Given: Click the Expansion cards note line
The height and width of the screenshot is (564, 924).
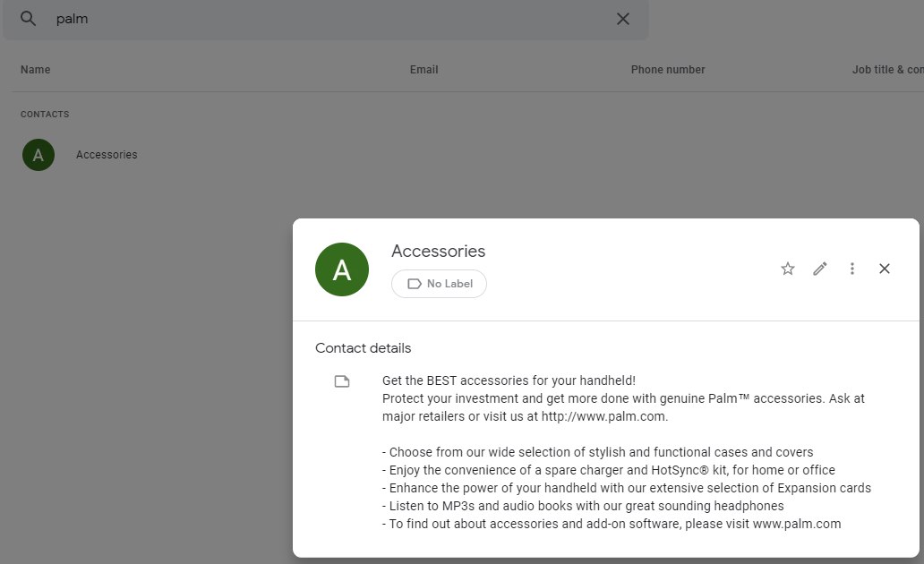Looking at the screenshot, I should [627, 488].
